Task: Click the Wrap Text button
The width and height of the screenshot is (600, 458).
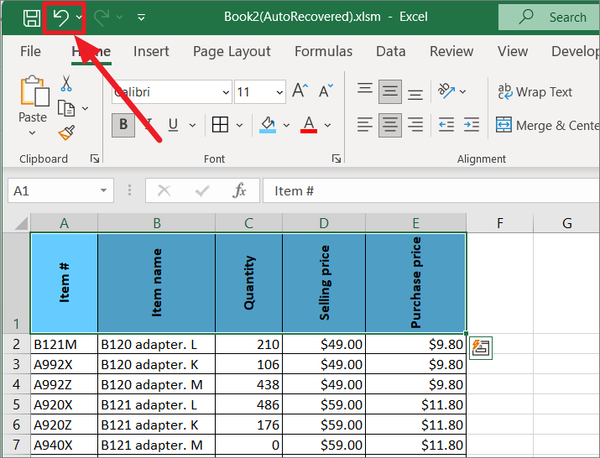Action: [x=535, y=92]
